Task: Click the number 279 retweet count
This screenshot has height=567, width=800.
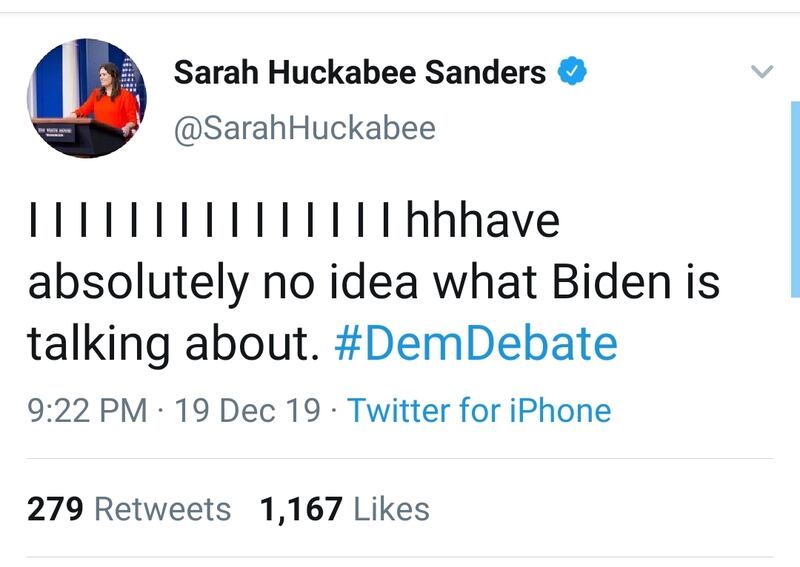Action: coord(55,509)
